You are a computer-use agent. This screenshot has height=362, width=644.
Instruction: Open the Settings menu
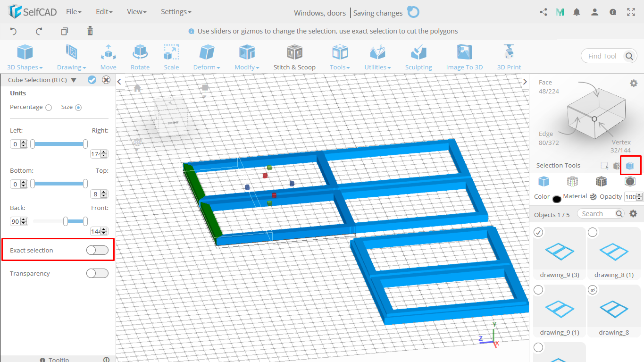(x=176, y=12)
